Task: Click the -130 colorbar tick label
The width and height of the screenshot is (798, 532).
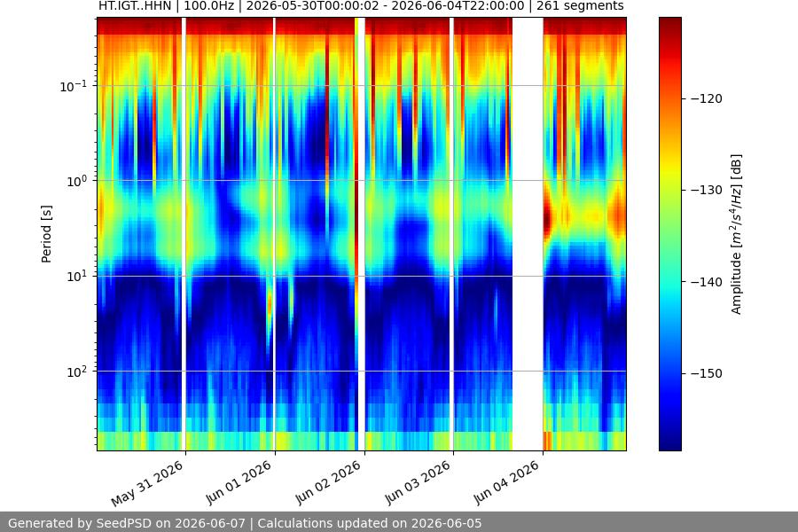Action: pyautogui.click(x=707, y=190)
